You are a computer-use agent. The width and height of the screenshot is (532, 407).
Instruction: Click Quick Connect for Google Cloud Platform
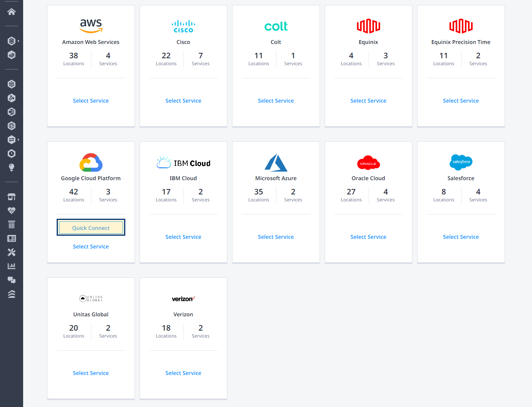(91, 228)
